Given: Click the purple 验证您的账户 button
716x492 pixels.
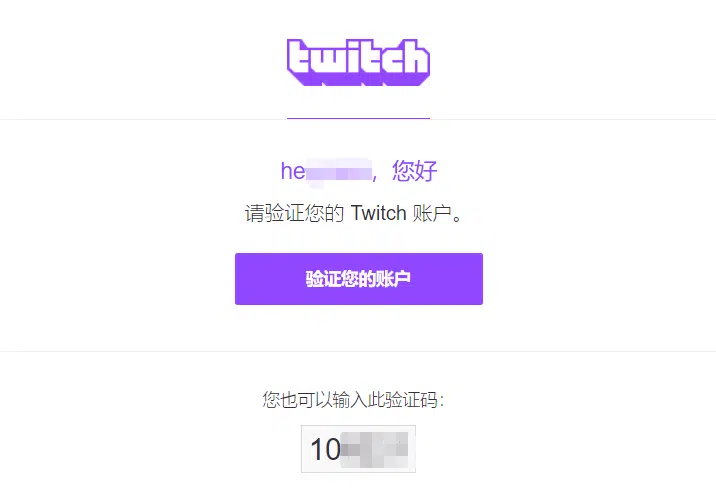Looking at the screenshot, I should coord(359,279).
